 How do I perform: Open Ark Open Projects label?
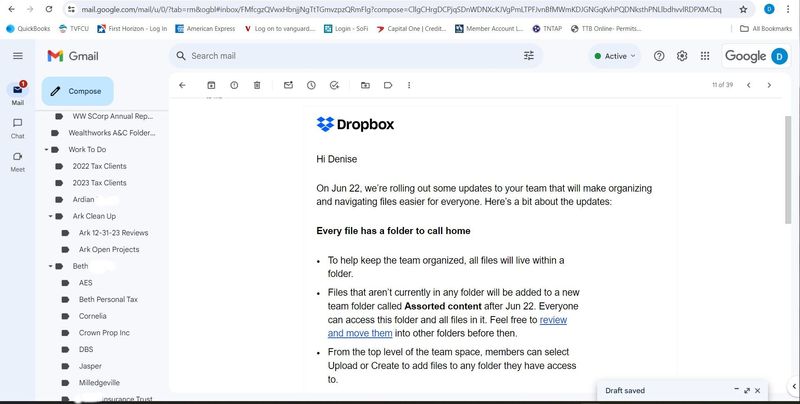tap(109, 249)
